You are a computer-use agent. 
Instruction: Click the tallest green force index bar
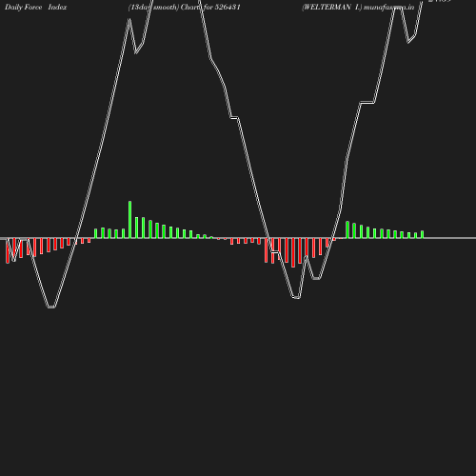[129, 219]
